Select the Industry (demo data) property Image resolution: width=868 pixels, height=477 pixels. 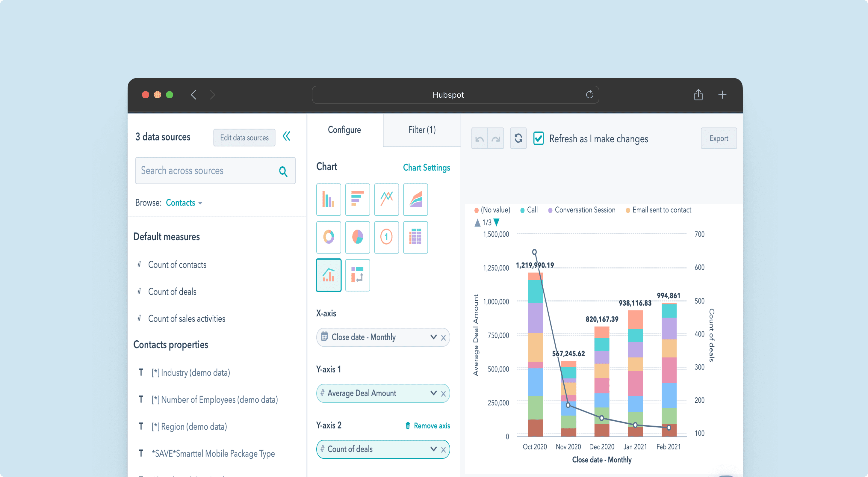191,372
